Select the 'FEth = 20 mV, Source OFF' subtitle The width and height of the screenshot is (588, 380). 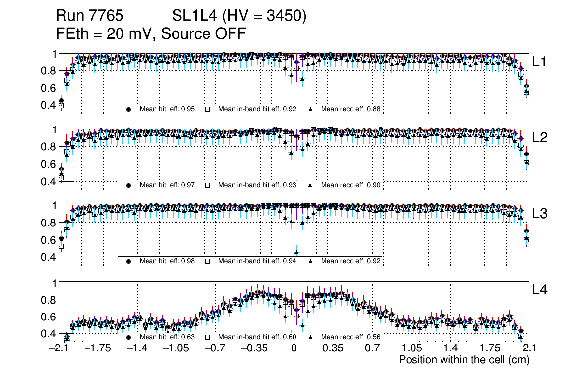tap(151, 33)
